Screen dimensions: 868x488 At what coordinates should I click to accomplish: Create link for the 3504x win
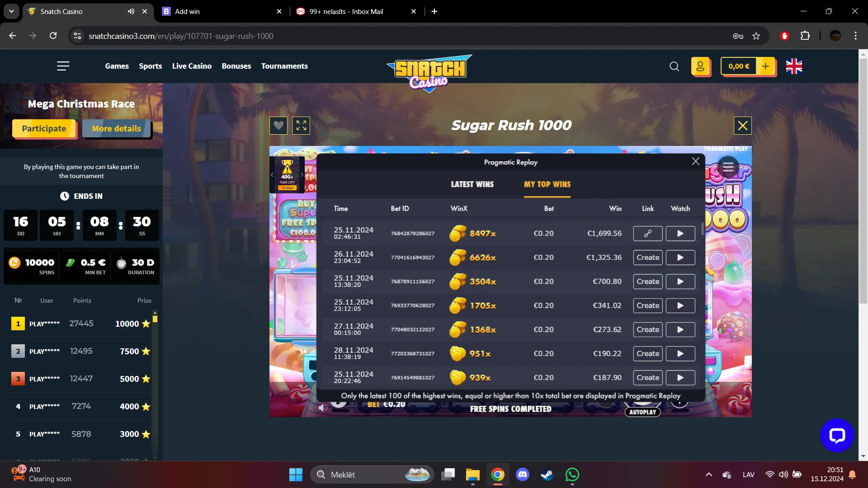[648, 282]
